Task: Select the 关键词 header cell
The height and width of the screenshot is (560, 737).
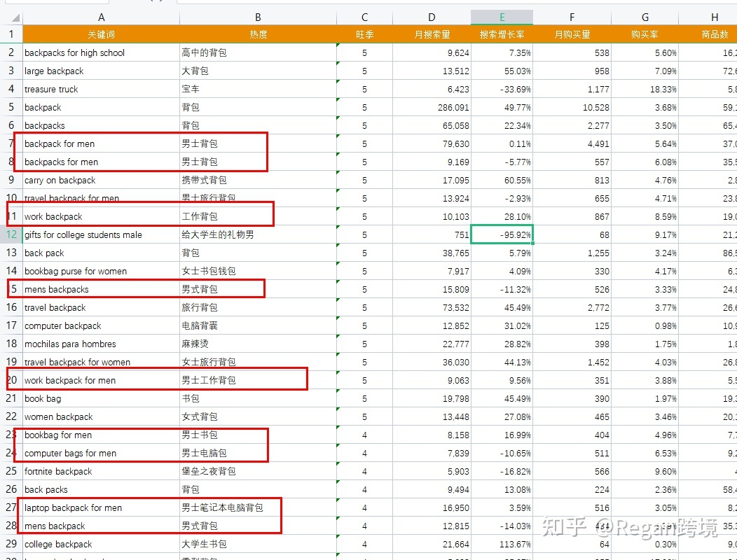Action: click(x=101, y=34)
